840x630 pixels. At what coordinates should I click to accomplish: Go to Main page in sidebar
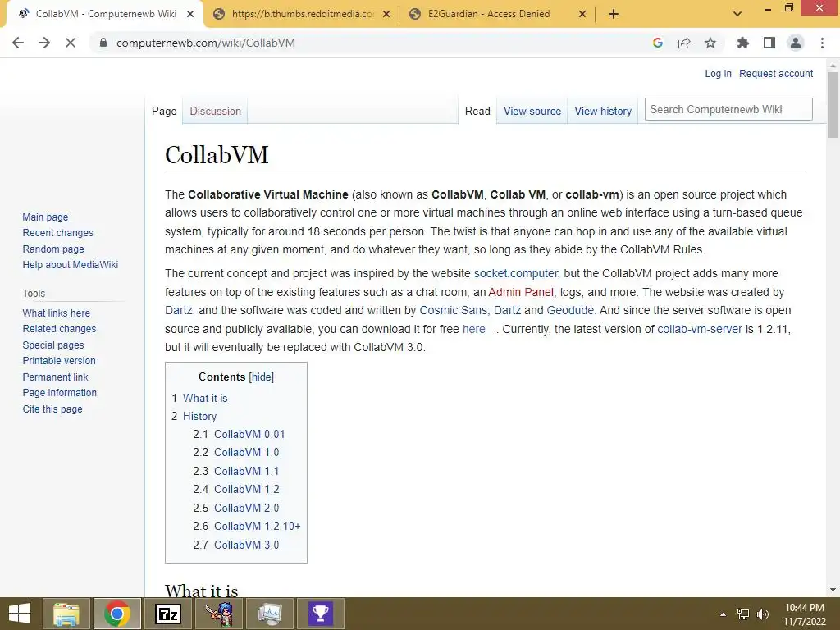tap(45, 217)
